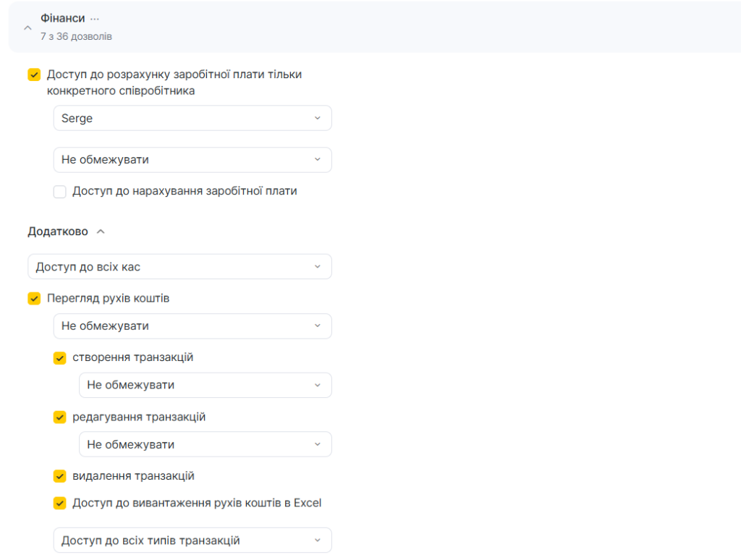Click the Додатково heading label
Screen dimensions: 741x560
58,232
